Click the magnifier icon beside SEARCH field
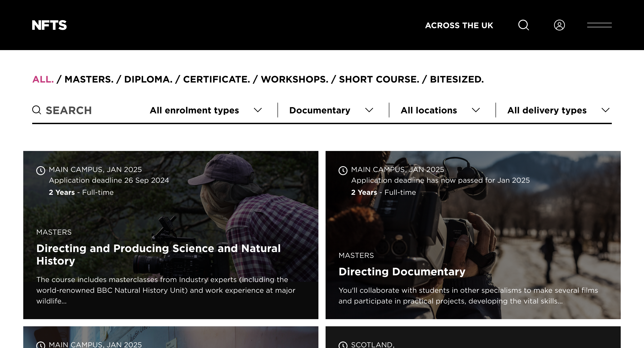 (x=37, y=110)
